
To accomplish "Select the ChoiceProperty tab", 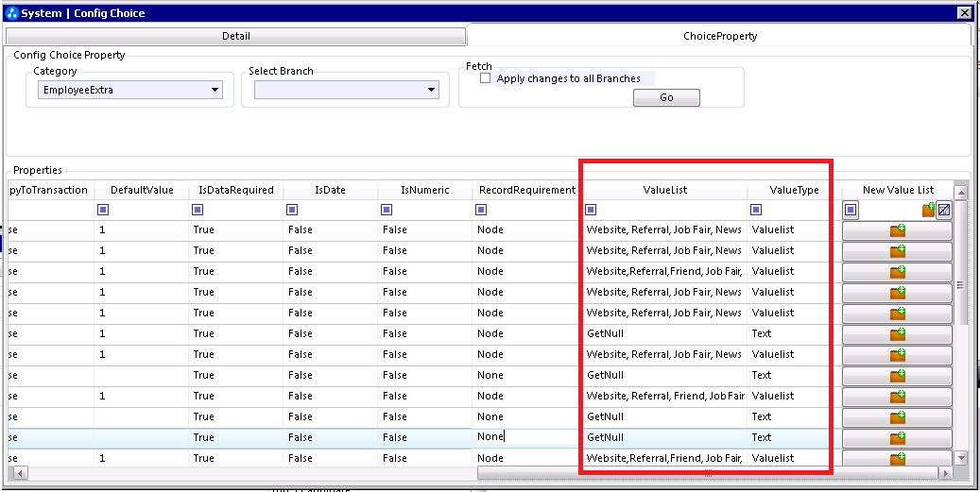I will (720, 36).
